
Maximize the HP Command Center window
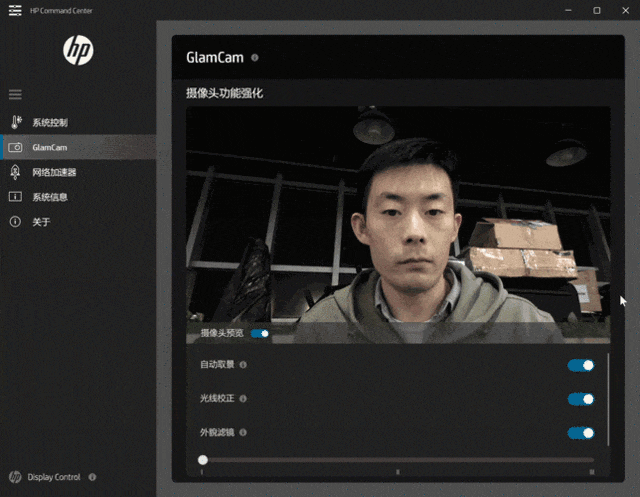[x=597, y=10]
